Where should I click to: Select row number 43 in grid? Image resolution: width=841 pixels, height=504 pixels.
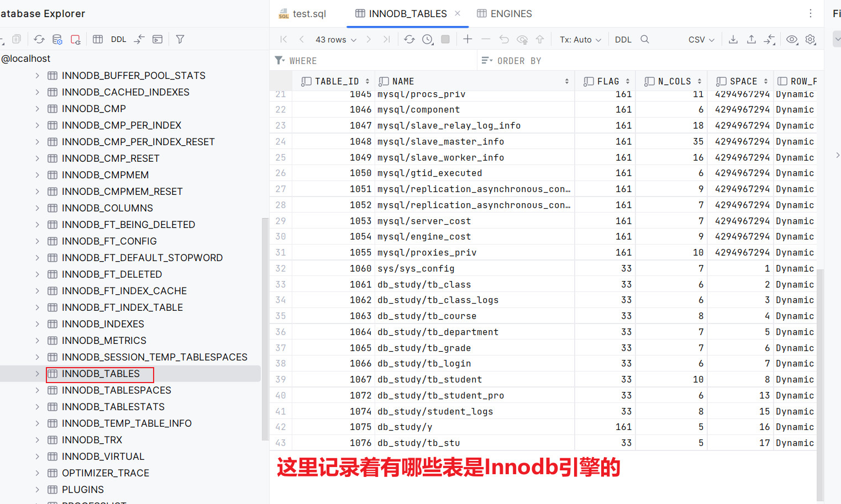coord(281,443)
